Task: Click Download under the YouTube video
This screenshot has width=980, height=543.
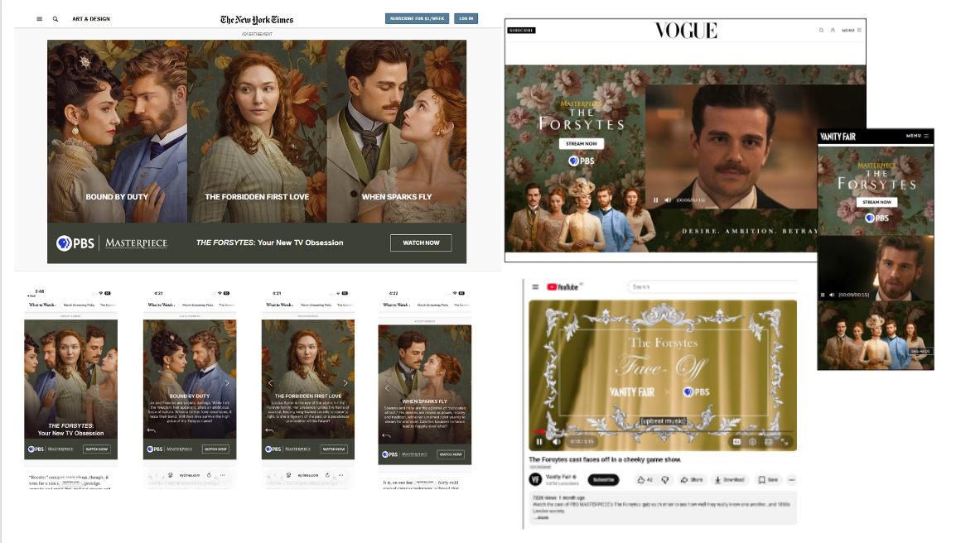Action: [x=729, y=480]
